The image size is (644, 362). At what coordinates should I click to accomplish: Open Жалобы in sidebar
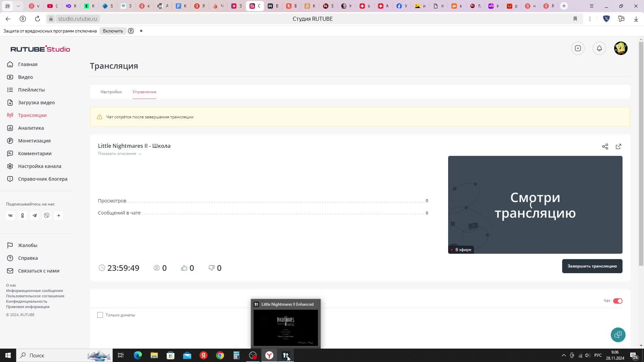28,245
